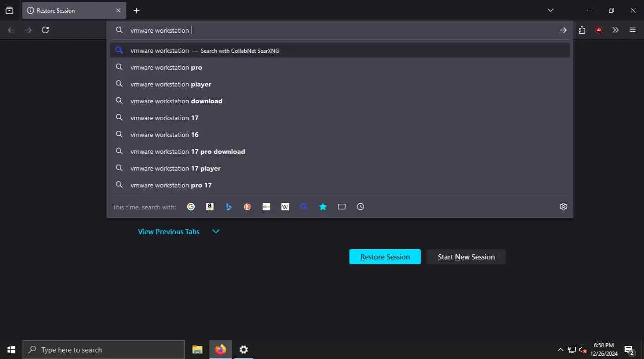Open the Extensions puzzle icon
The width and height of the screenshot is (644, 359).
(582, 30)
